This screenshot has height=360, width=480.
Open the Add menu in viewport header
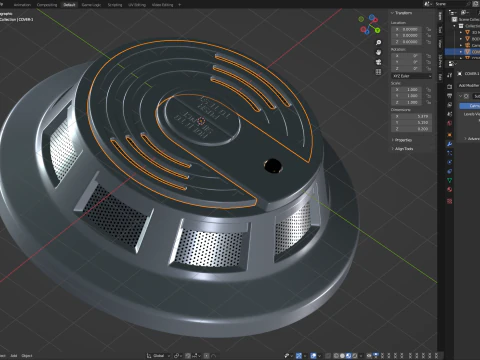pyautogui.click(x=14, y=356)
